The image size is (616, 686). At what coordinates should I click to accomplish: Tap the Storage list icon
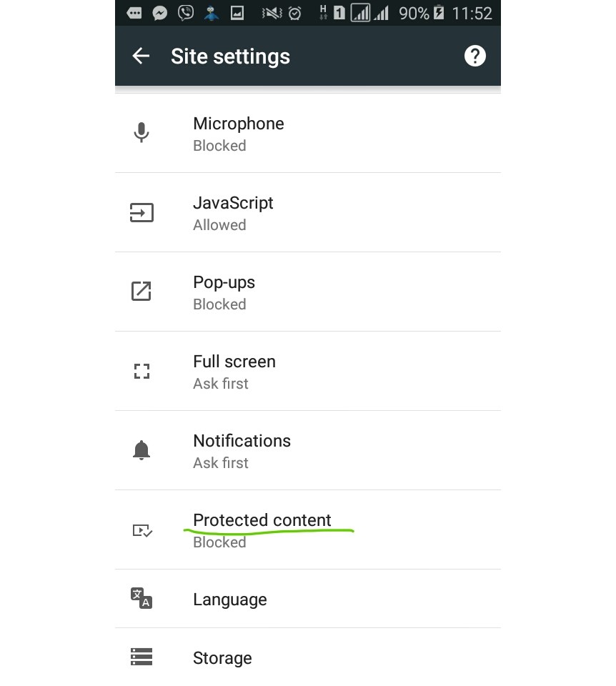pos(141,657)
